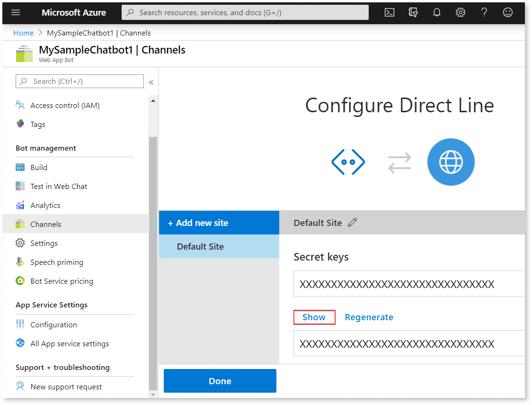Regenerate the Direct Line secret key
Screen dimensions: 532x405
point(369,317)
